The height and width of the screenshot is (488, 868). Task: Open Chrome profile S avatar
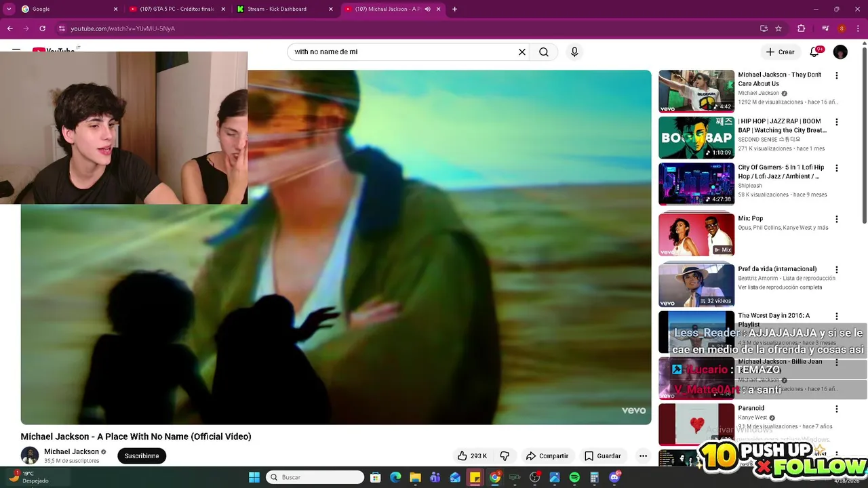pos(842,28)
